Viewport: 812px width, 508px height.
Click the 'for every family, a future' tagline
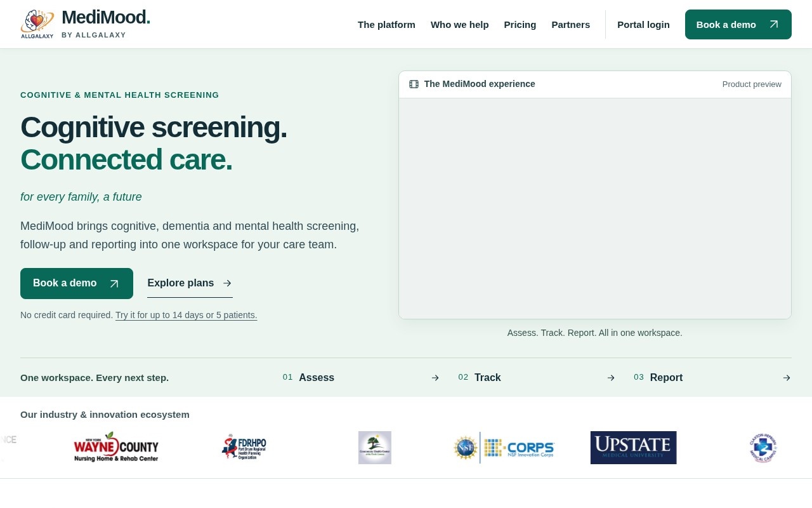[x=81, y=197]
